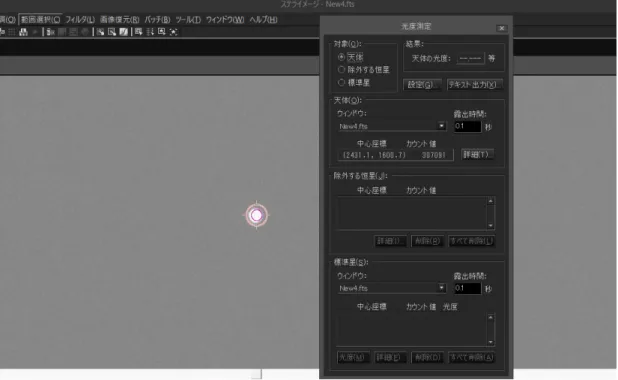This screenshot has height=380, width=618.
Task: Click down arrow of excluded stars list scrollbar
Action: pyautogui.click(x=490, y=225)
